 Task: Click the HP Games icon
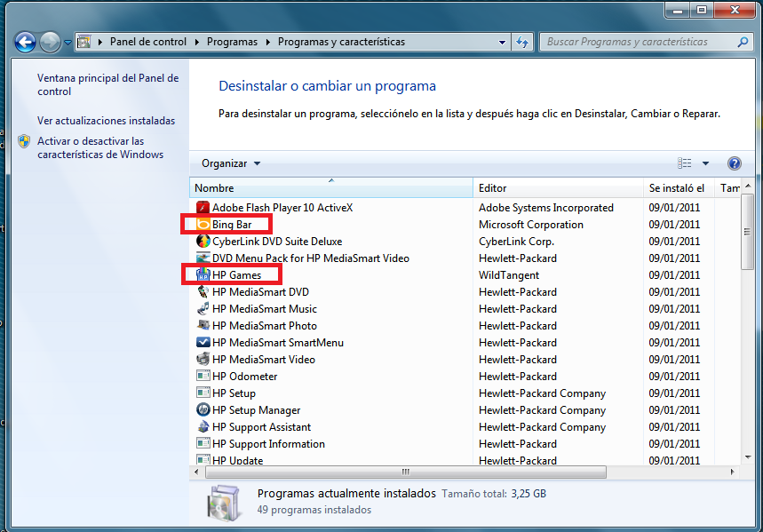(x=203, y=275)
